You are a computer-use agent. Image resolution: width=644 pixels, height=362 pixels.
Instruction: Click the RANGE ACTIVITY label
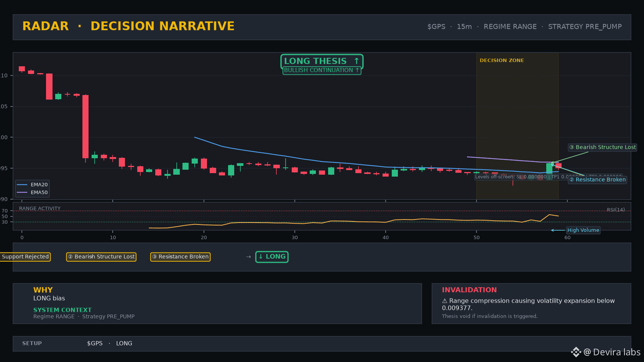[40, 209]
